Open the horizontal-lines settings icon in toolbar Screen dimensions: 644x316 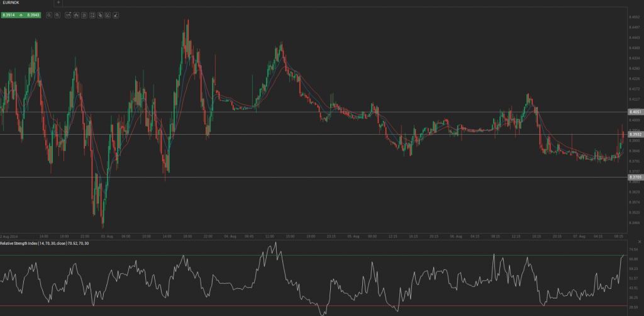point(84,15)
